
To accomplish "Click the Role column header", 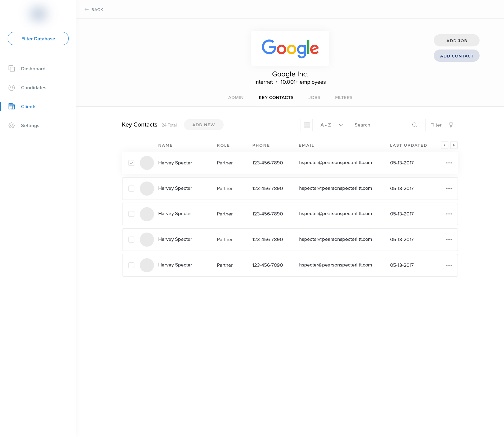I will pos(223,145).
